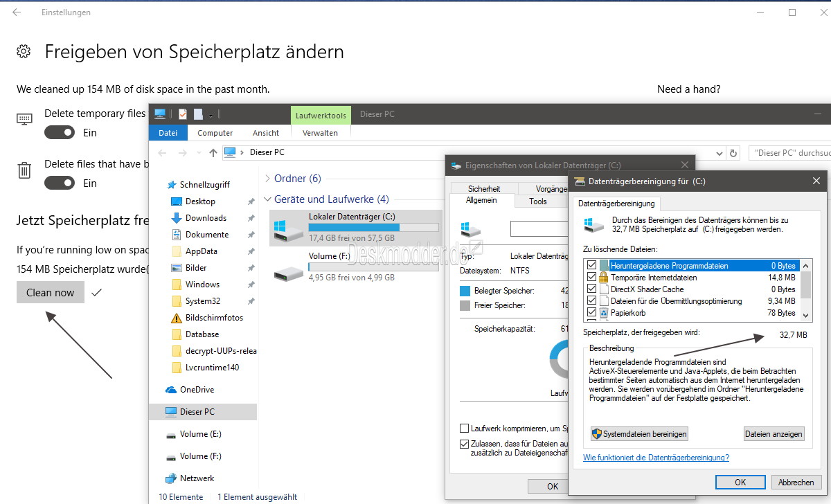Open the Ansicht ribbon tab
Image resolution: width=831 pixels, height=504 pixels.
pos(266,133)
